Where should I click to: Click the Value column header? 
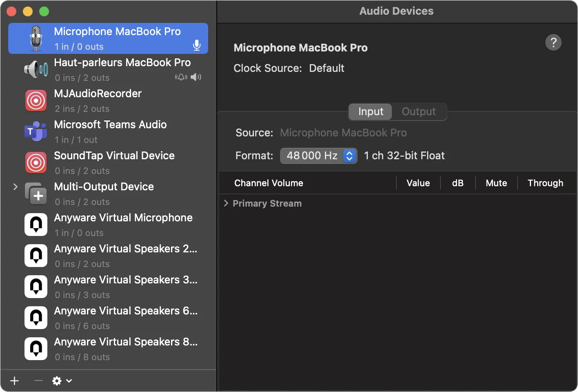tap(418, 183)
